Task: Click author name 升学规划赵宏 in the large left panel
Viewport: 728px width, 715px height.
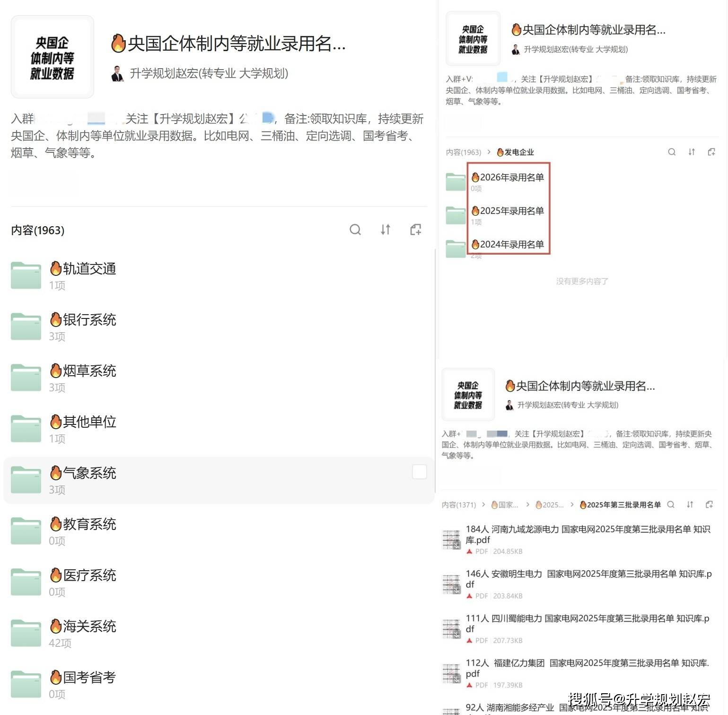Action: (209, 73)
